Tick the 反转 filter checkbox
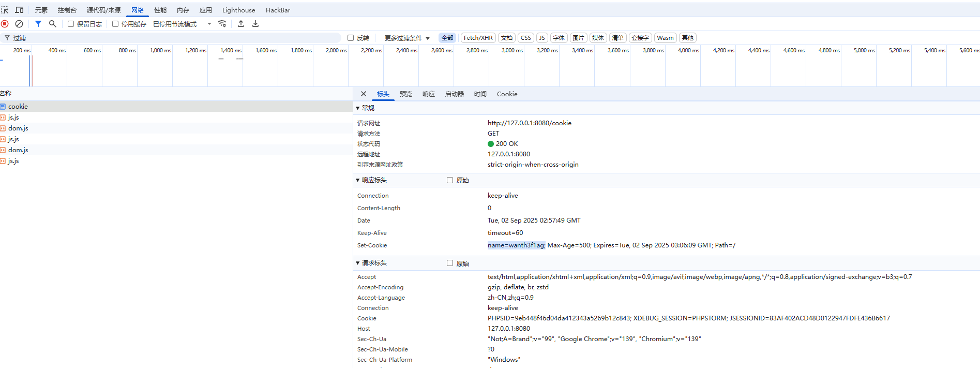This screenshot has width=980, height=368. [x=351, y=38]
